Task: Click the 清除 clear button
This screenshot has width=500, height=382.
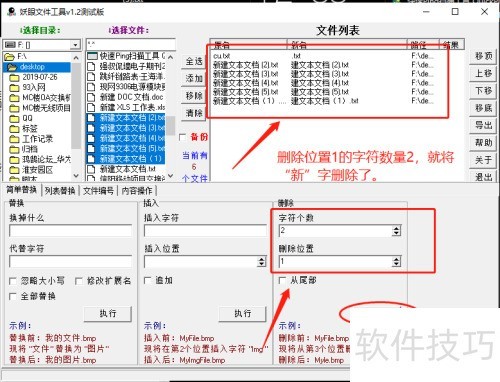Action: pyautogui.click(x=194, y=113)
